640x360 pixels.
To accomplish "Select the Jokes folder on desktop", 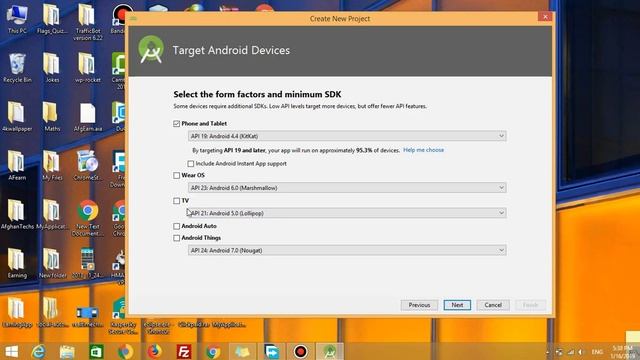I will click(52, 68).
